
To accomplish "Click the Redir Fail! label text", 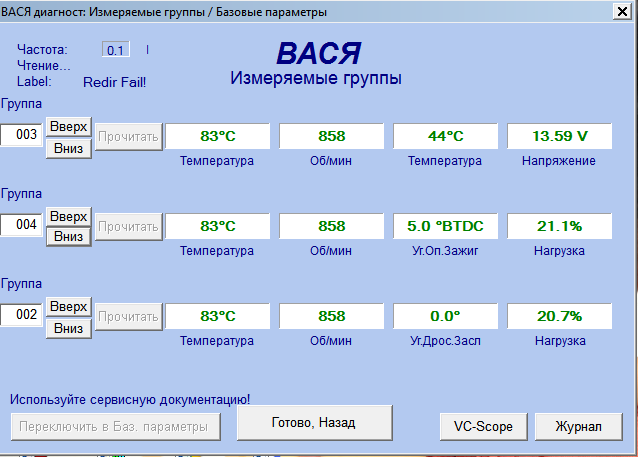I will tap(114, 82).
